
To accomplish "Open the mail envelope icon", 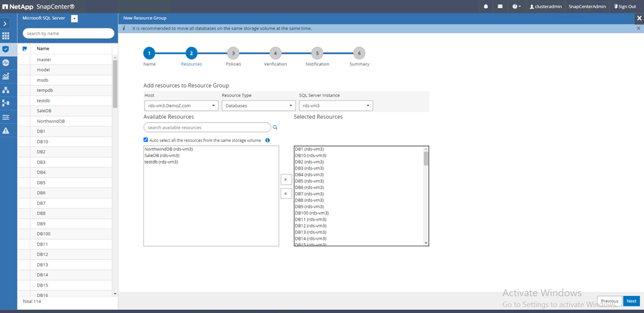I will tap(500, 7).
